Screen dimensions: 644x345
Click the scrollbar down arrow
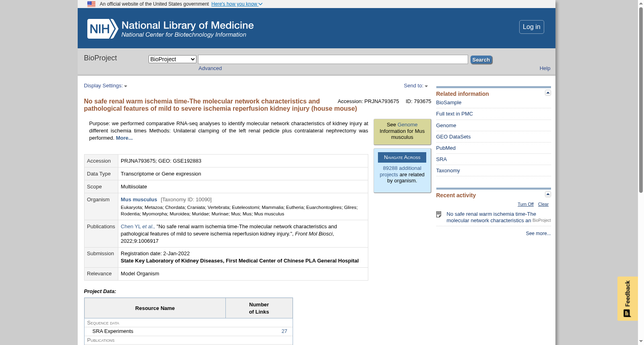(641, 342)
